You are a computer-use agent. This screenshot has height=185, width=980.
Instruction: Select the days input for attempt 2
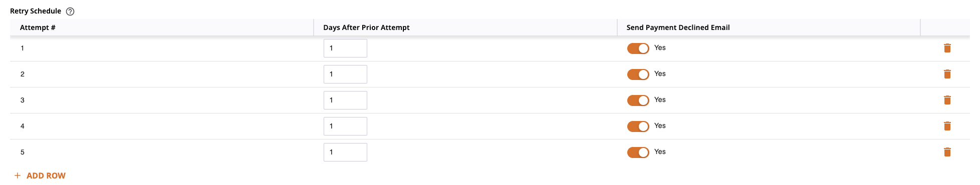345,74
